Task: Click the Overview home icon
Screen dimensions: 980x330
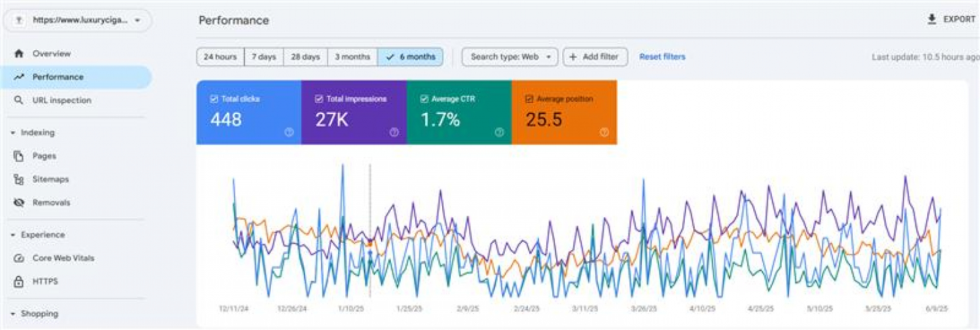Action: [x=19, y=53]
